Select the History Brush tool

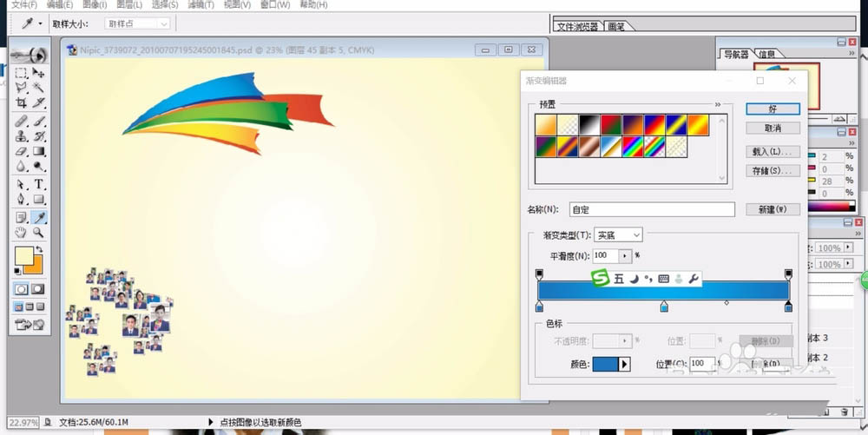(x=39, y=135)
